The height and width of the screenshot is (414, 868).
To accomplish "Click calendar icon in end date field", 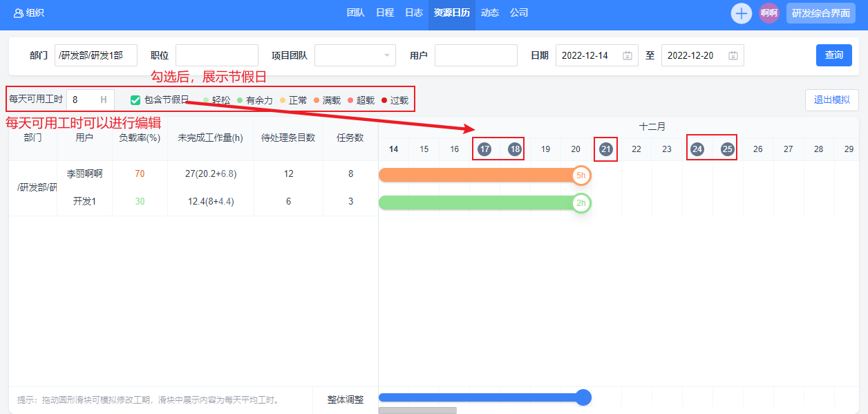I will [x=733, y=55].
